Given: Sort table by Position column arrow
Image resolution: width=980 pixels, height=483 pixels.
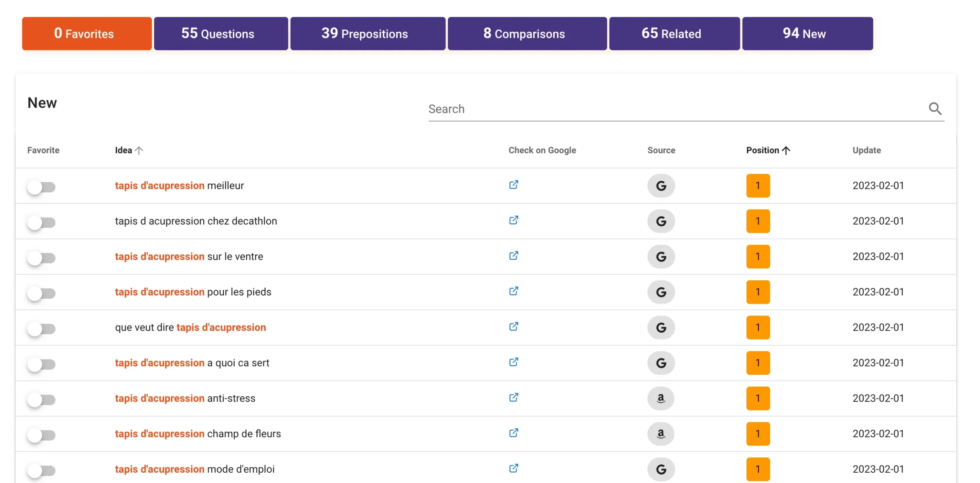Looking at the screenshot, I should pos(786,150).
